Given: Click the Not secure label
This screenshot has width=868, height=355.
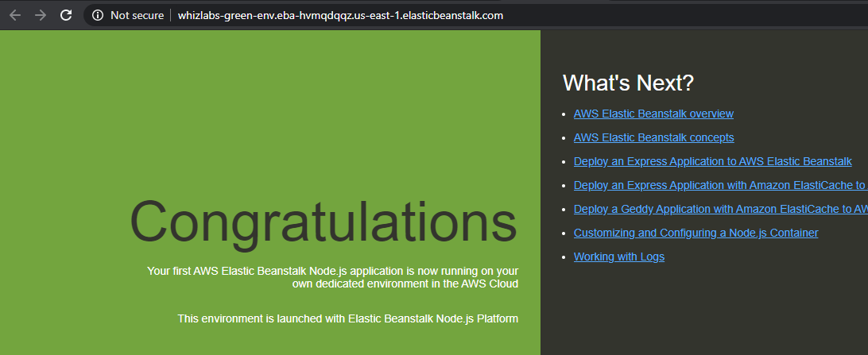Looking at the screenshot, I should (137, 15).
